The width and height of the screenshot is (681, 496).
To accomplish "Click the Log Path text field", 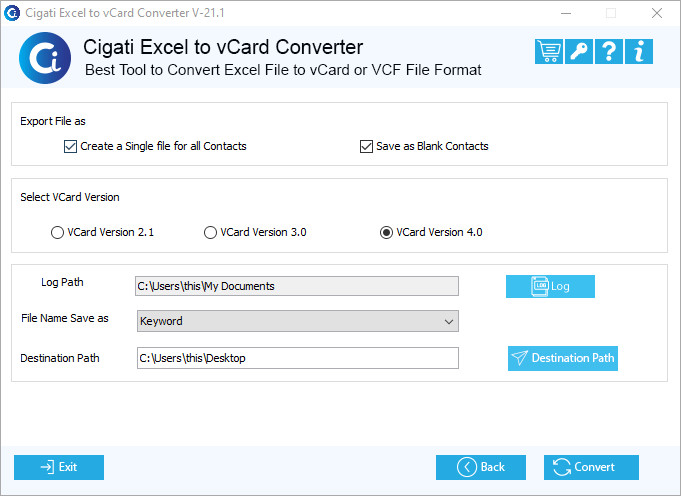I will pyautogui.click(x=297, y=286).
